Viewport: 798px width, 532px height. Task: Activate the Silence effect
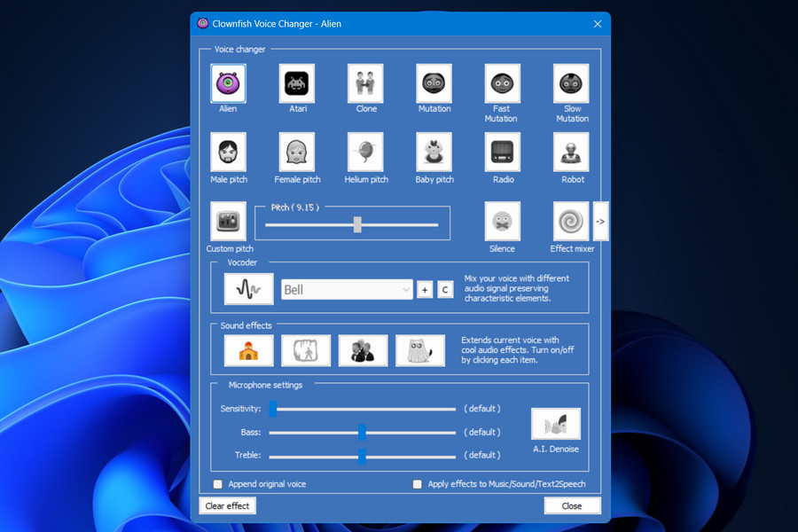click(503, 222)
